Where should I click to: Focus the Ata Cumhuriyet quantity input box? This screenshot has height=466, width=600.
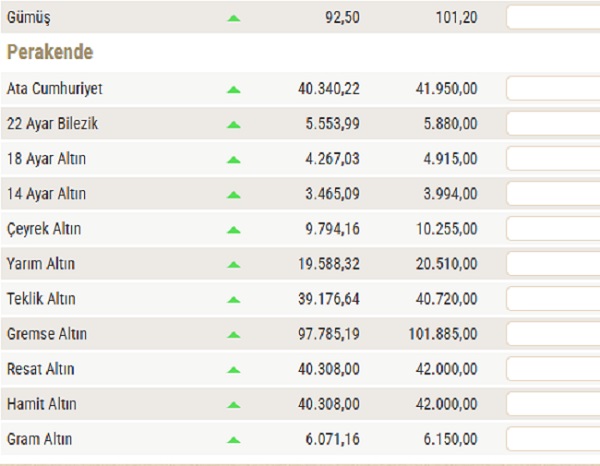coord(553,89)
